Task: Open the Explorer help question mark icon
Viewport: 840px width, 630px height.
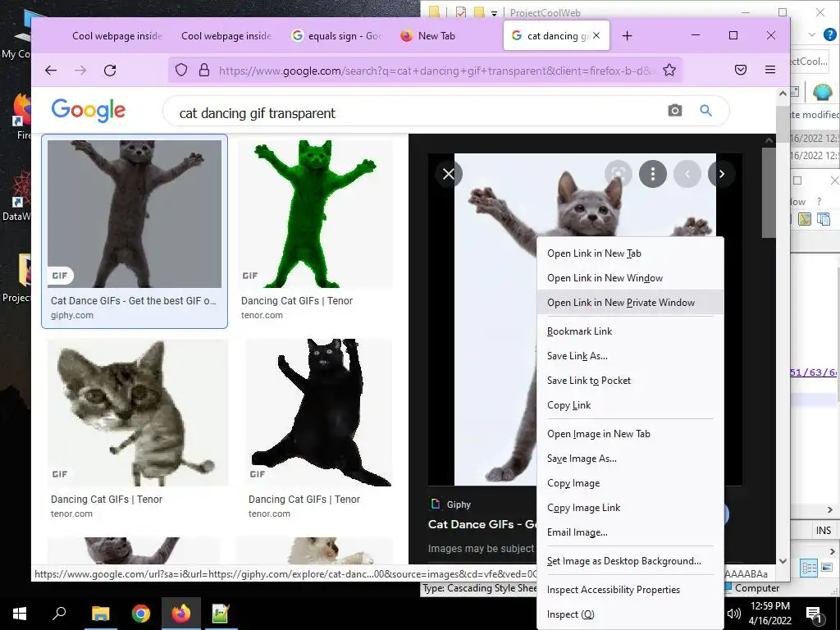Action: point(830,34)
